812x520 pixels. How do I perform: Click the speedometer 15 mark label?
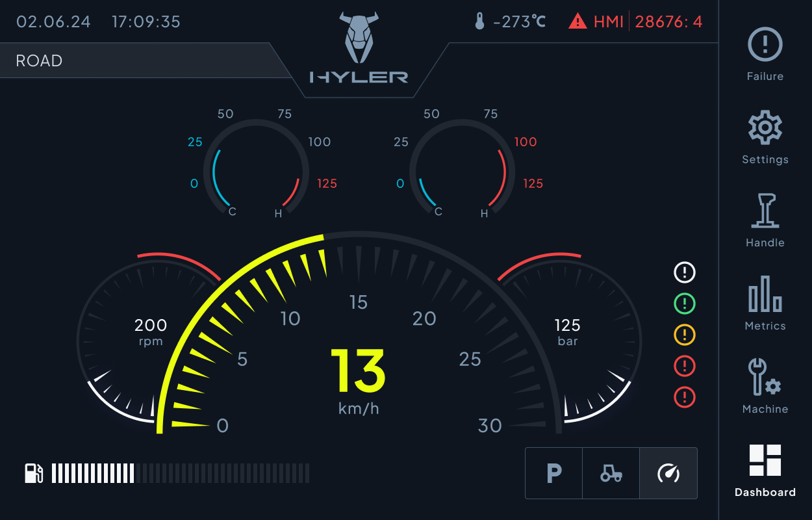tap(359, 302)
